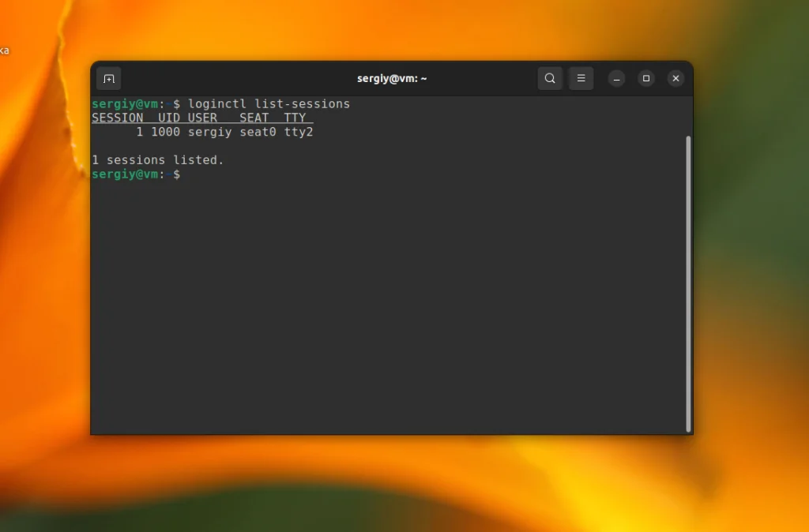This screenshot has height=532, width=809.
Task: Select the seat0 value in the output
Action: [256, 133]
